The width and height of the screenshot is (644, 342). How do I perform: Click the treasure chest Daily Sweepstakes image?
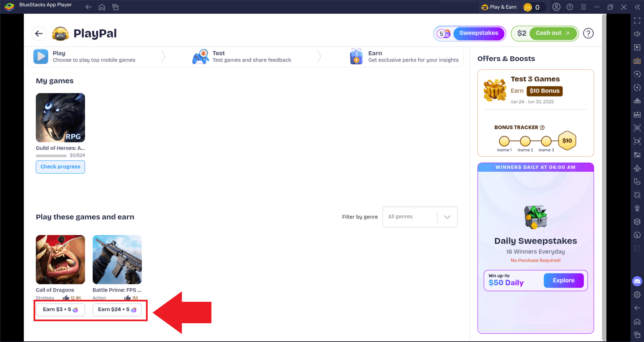536,217
